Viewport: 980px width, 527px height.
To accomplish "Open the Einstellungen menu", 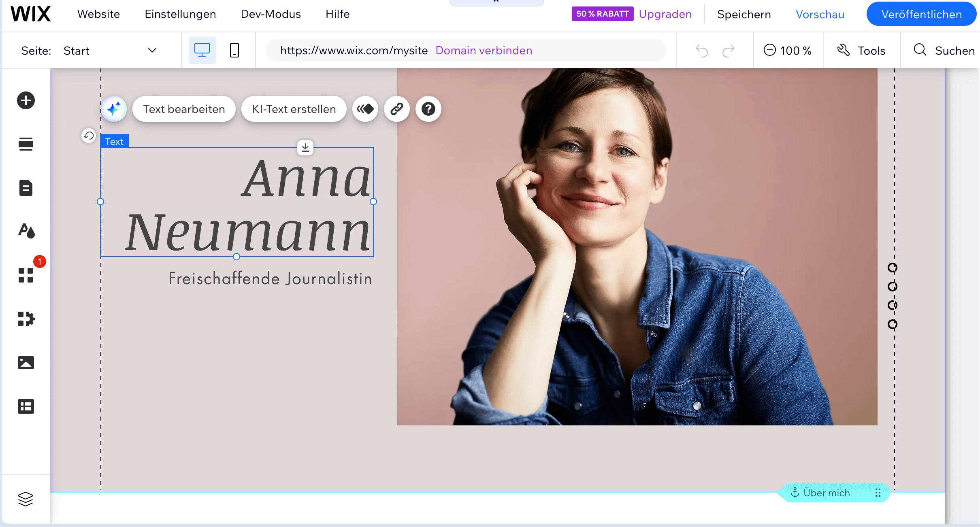I will [x=180, y=14].
